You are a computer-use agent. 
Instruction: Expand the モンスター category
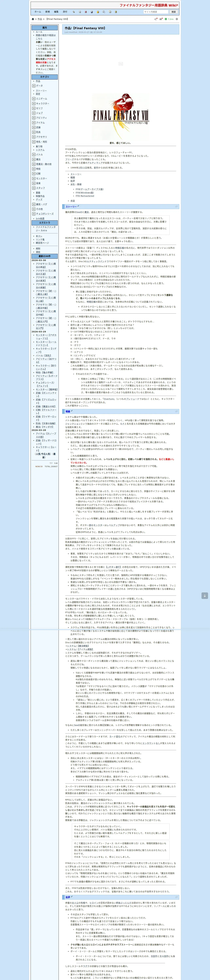tap(34, 178)
